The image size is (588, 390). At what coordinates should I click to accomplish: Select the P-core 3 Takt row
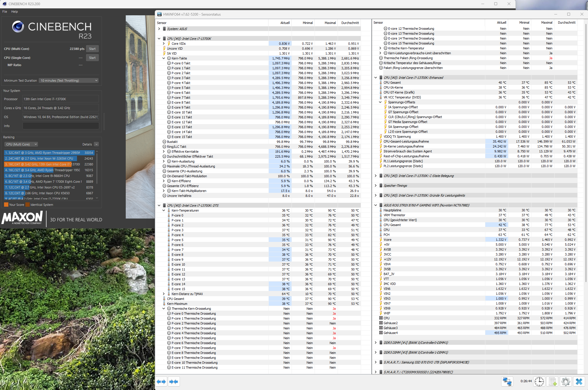point(258,78)
